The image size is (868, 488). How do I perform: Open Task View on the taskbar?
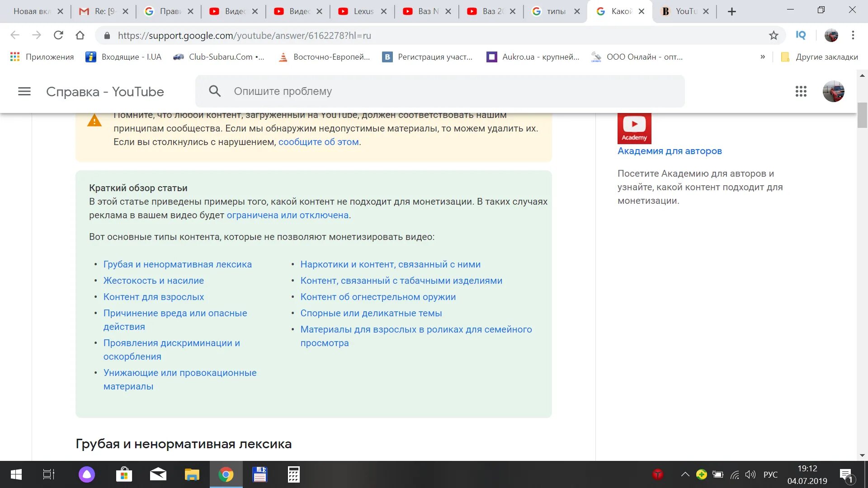tap(49, 474)
